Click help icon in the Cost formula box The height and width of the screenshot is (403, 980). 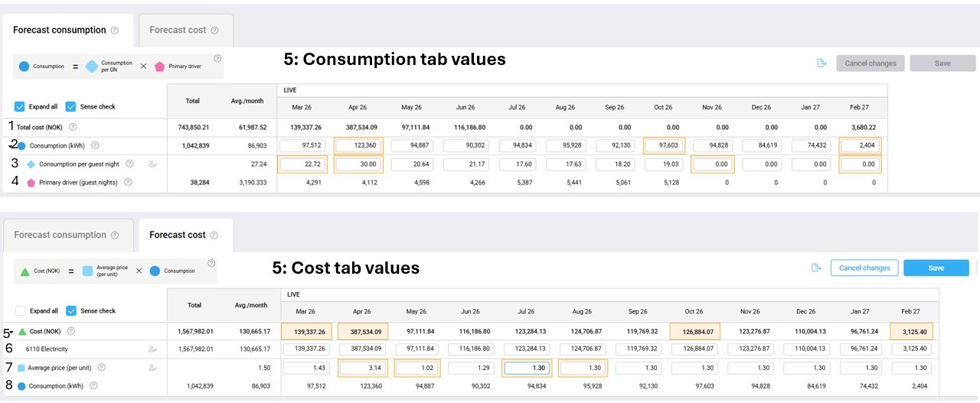[211, 263]
